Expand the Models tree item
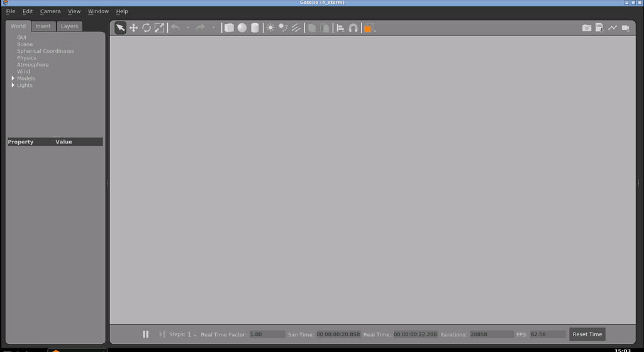This screenshot has height=352, width=644. coord(13,78)
